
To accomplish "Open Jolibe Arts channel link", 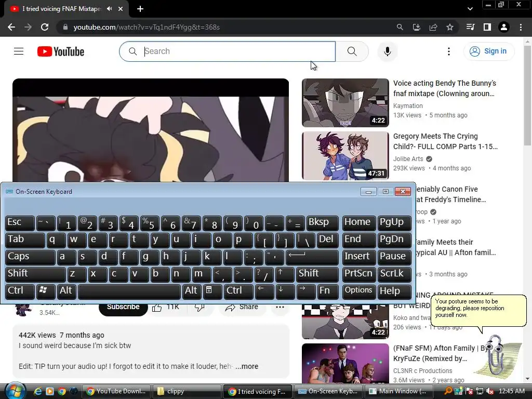I will [x=408, y=159].
